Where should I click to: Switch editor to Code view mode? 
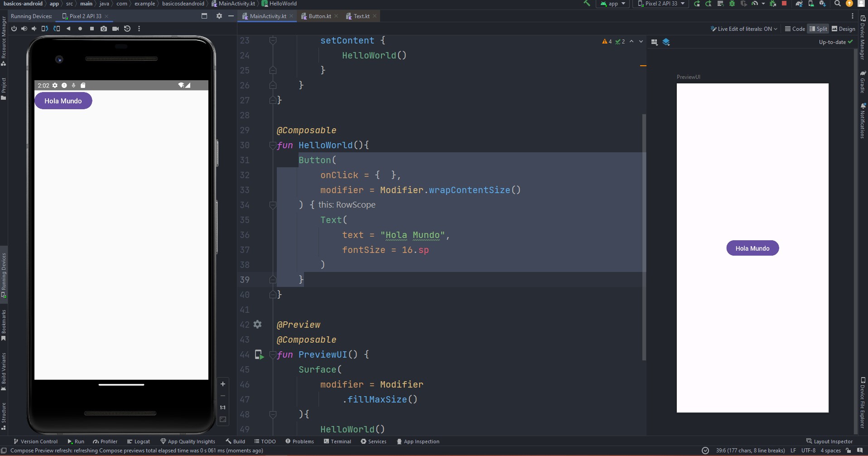click(x=795, y=29)
